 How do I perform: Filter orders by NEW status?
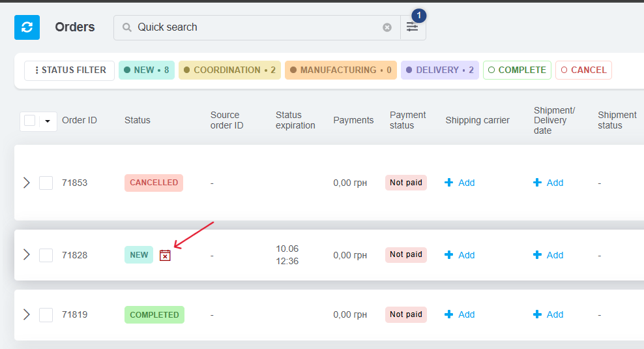point(147,70)
